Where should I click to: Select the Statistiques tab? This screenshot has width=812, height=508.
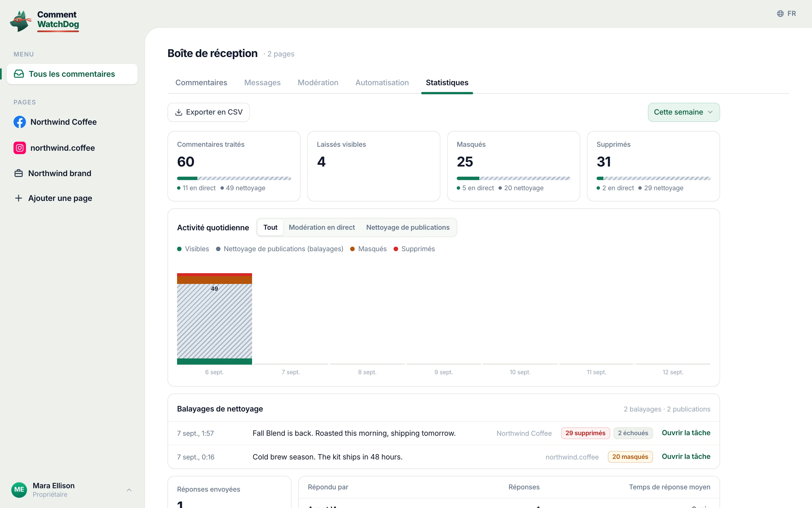[447, 83]
